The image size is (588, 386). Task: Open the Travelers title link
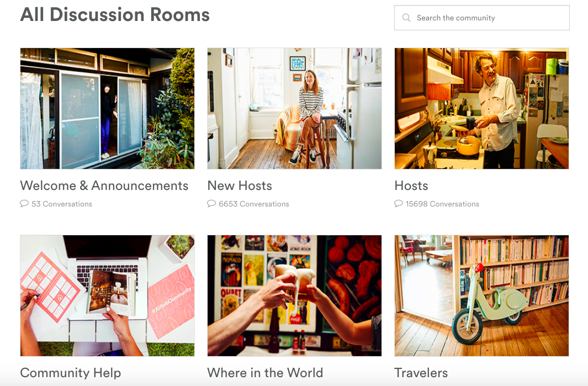[421, 373]
